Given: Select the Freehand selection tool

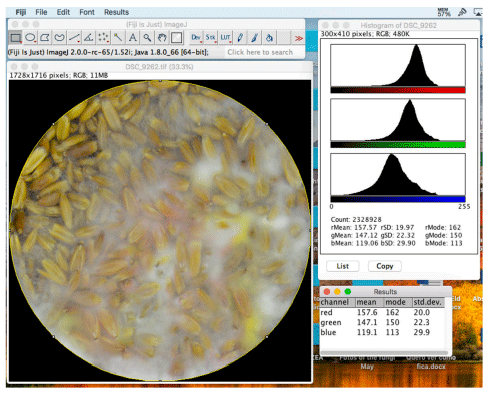Looking at the screenshot, I should point(59,38).
